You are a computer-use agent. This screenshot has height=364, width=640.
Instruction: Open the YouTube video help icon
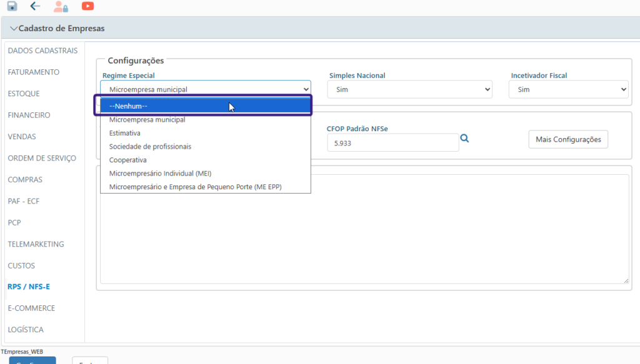(88, 6)
